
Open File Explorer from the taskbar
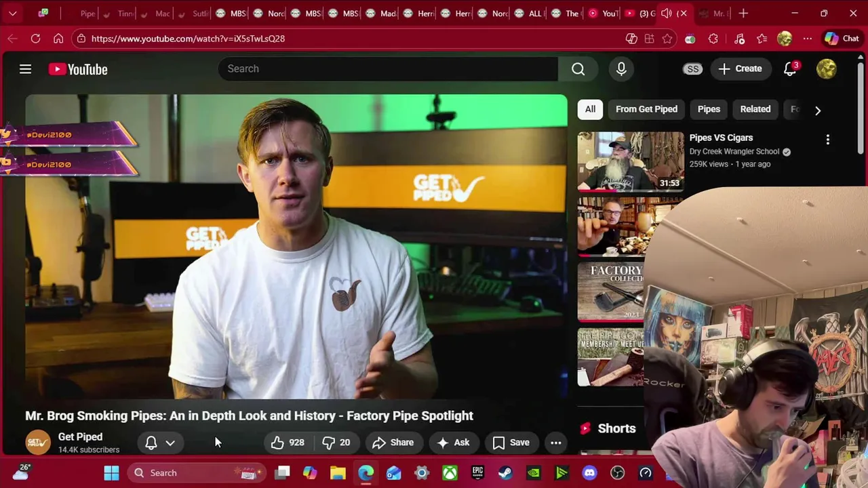pyautogui.click(x=338, y=472)
